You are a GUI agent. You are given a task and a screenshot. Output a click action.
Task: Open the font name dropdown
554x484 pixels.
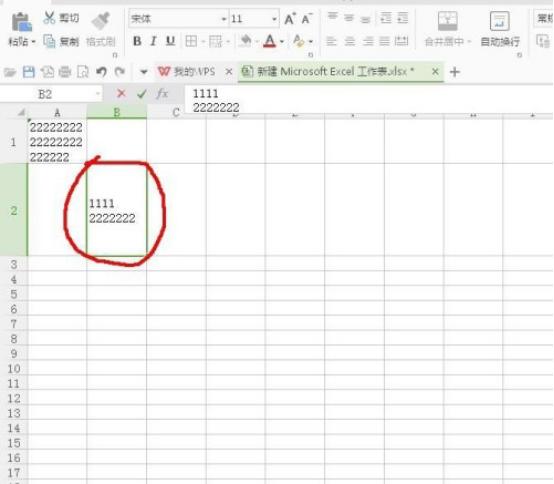[x=224, y=19]
